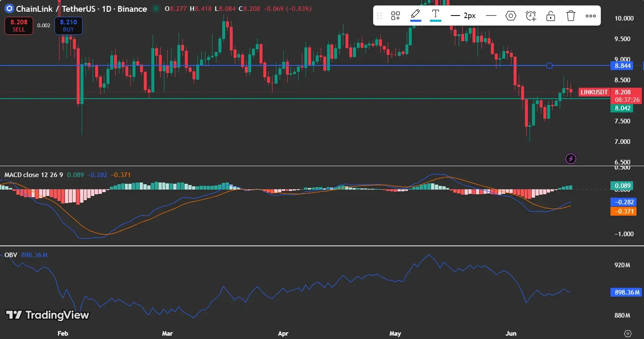Click the 920 M label on the OBV scale
Image resolution: width=644 pixels, height=339 pixels.
[622, 265]
